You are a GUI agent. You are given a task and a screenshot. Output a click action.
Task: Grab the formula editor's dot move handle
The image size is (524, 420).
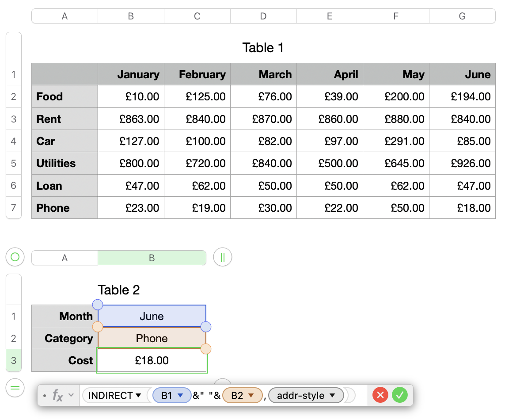coord(45,395)
